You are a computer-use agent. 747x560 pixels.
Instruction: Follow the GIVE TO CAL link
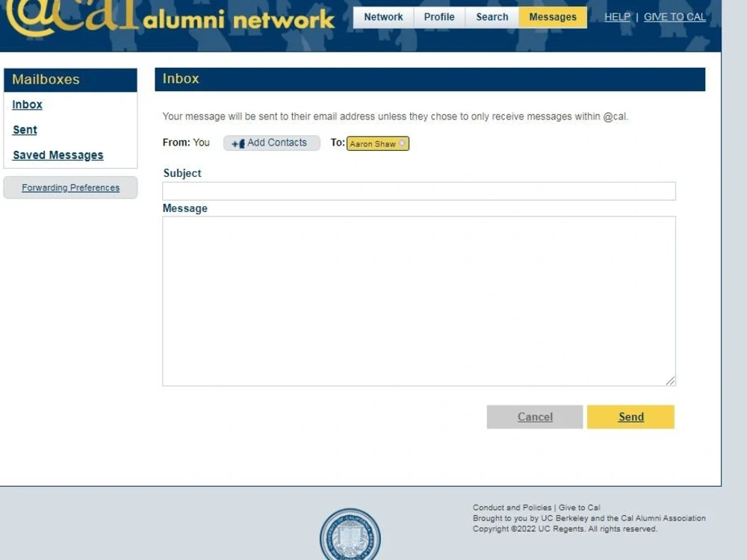(675, 17)
